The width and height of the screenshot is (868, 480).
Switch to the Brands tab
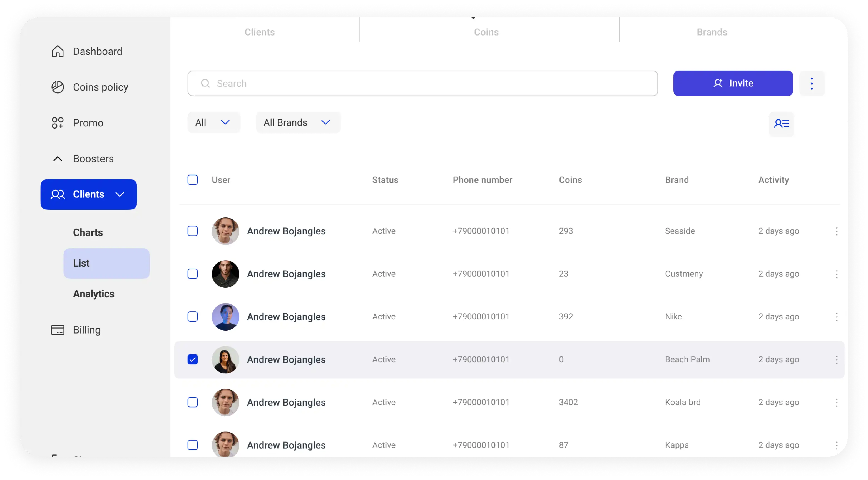click(712, 32)
